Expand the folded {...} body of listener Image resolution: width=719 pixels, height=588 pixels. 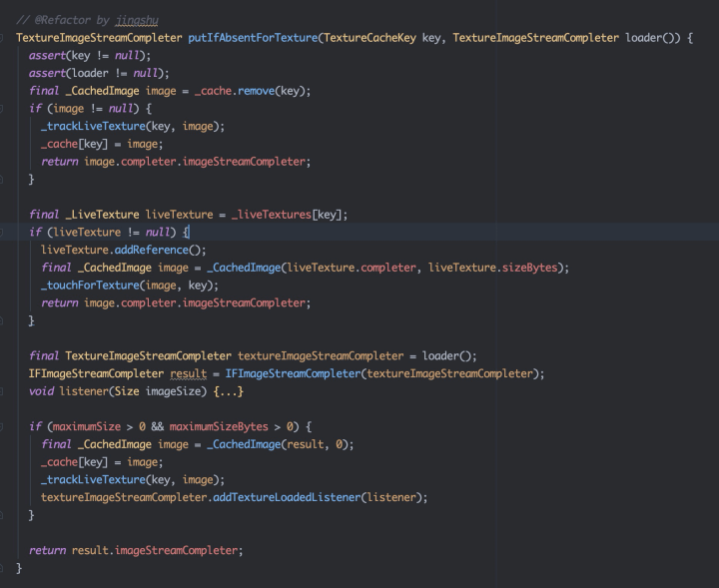point(229,391)
